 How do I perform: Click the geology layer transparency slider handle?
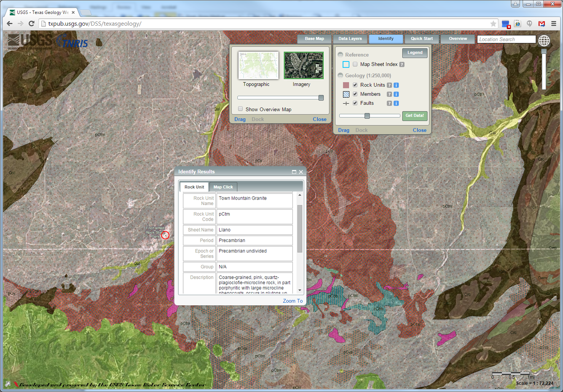(x=367, y=116)
